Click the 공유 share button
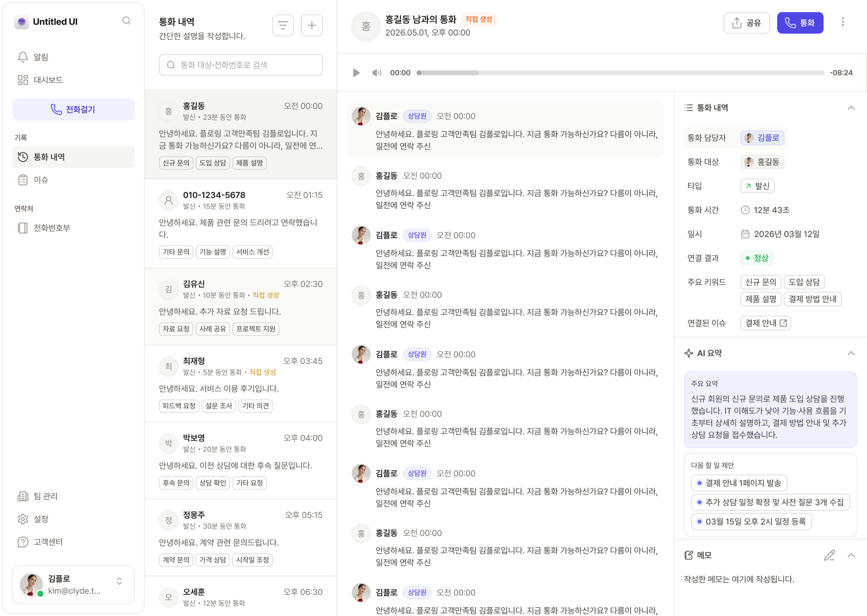The image size is (867, 616). (x=747, y=23)
